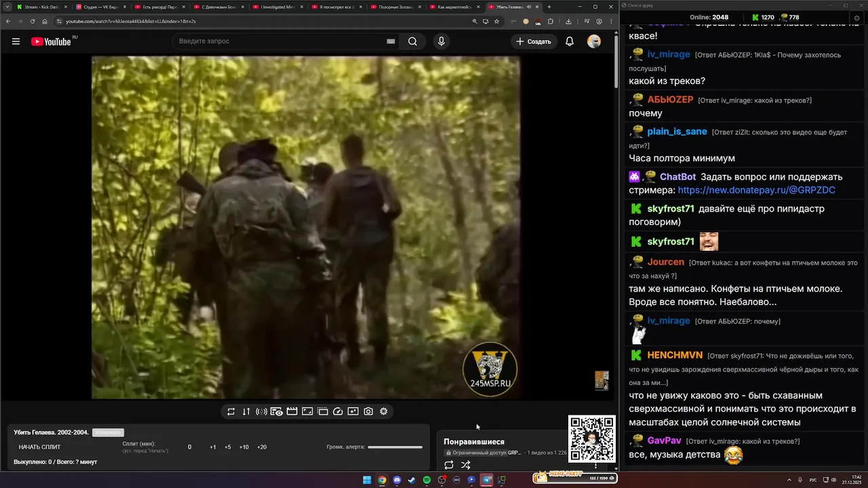Screen dimensions: 868x488
Task: Set split minutes to 0
Action: click(189, 447)
